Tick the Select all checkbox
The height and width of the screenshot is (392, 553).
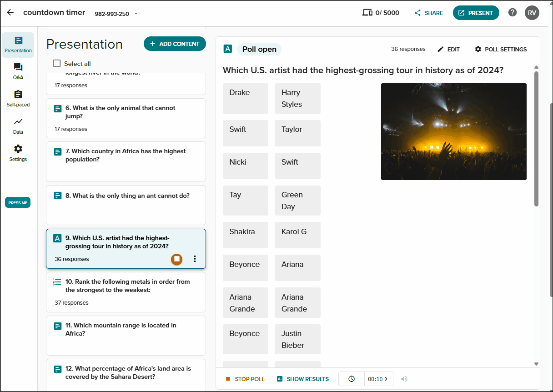pyautogui.click(x=57, y=63)
